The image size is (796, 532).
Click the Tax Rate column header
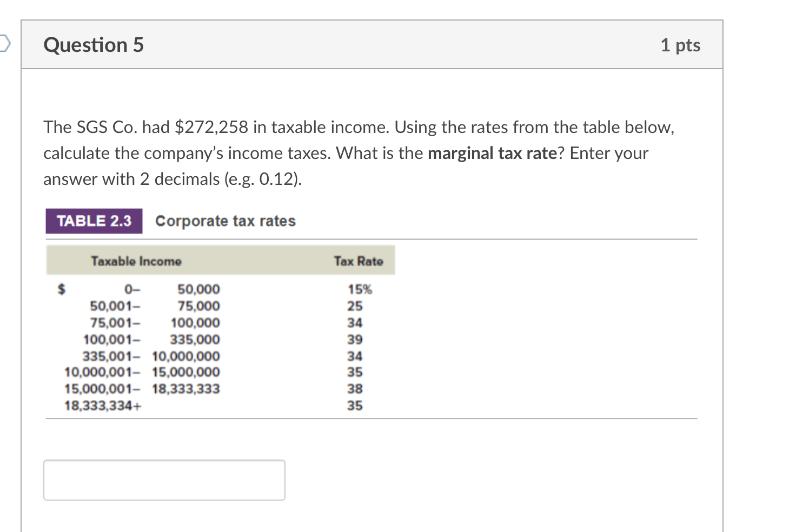coord(359,261)
